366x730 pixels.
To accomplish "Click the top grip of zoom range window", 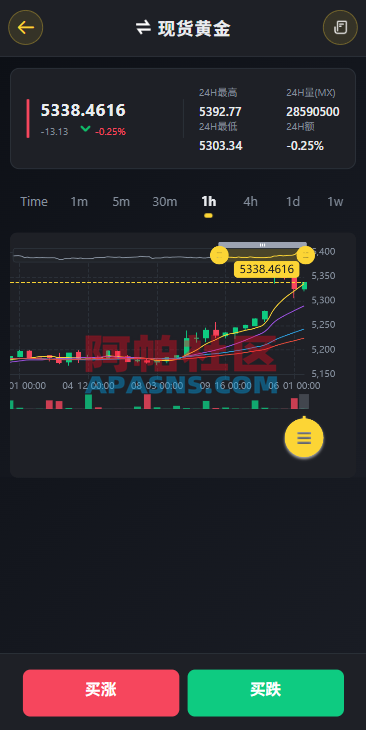I will pyautogui.click(x=263, y=244).
